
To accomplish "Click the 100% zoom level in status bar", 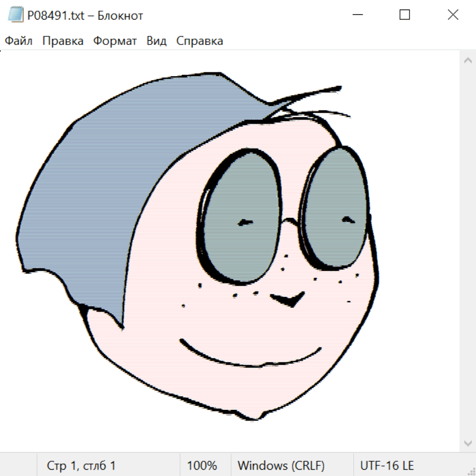I will [x=202, y=466].
